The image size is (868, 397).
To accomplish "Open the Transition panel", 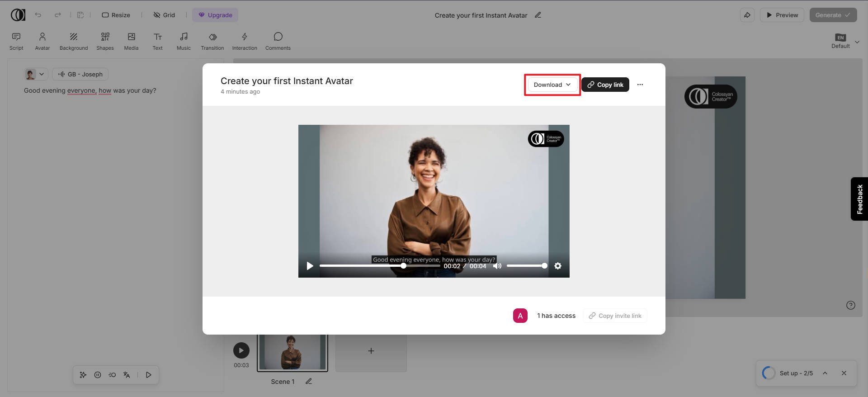I will coord(212,41).
